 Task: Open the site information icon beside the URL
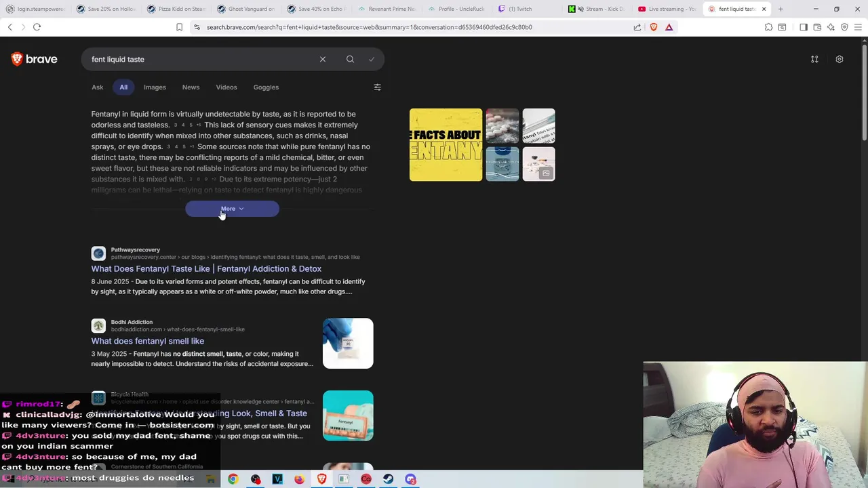[197, 27]
